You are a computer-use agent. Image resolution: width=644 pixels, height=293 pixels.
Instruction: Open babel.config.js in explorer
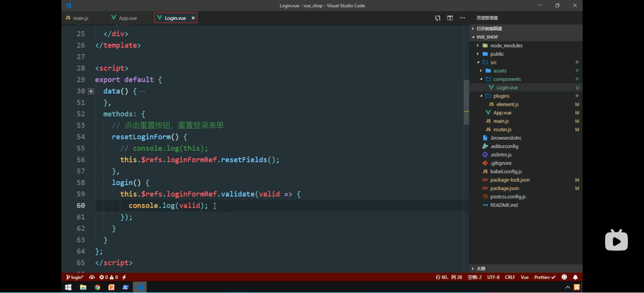[526, 171]
